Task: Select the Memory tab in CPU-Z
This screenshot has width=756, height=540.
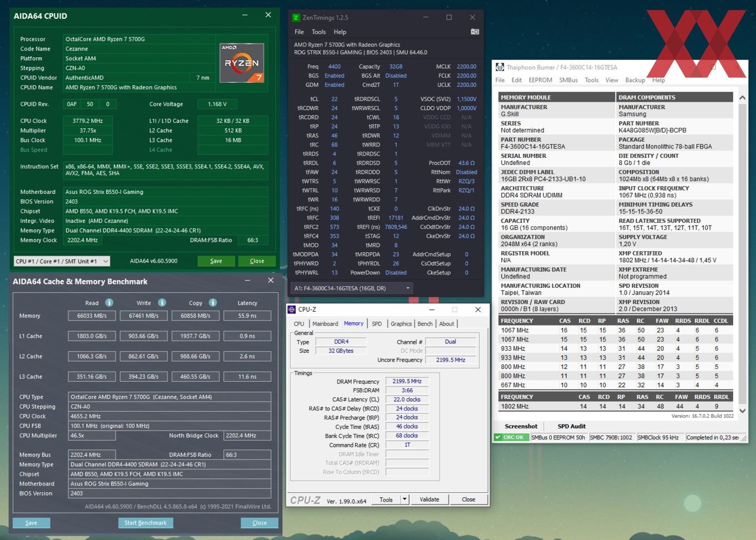Action: coord(354,323)
